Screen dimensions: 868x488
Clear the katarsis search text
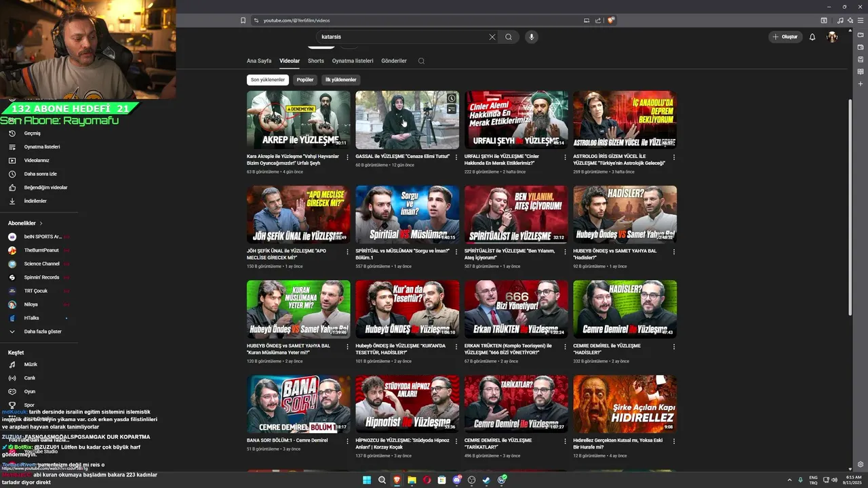(x=492, y=37)
